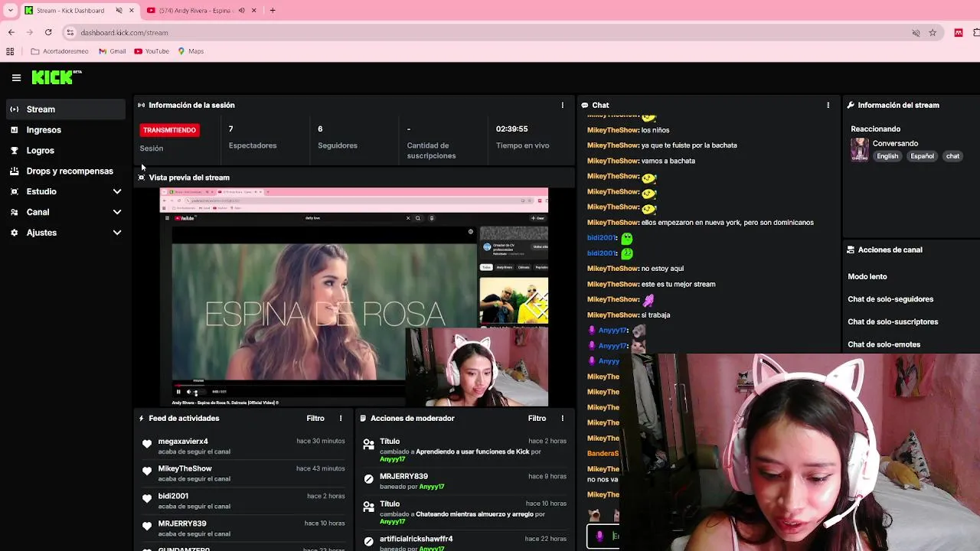Open the Acortadoresmeo bookmarks folder
Image resolution: width=980 pixels, height=551 pixels.
[x=60, y=51]
